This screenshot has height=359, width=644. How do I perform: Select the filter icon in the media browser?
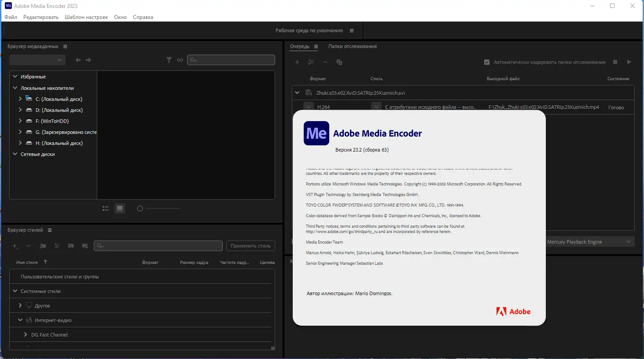[169, 60]
